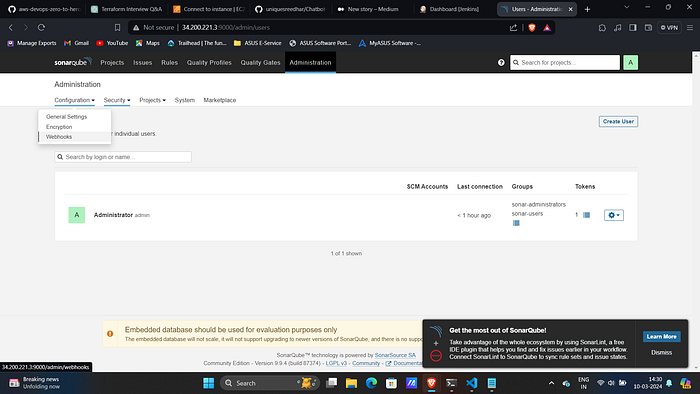Screen dimensions: 700x394
Task: Open the notification bell in taskbar
Action: point(669,383)
